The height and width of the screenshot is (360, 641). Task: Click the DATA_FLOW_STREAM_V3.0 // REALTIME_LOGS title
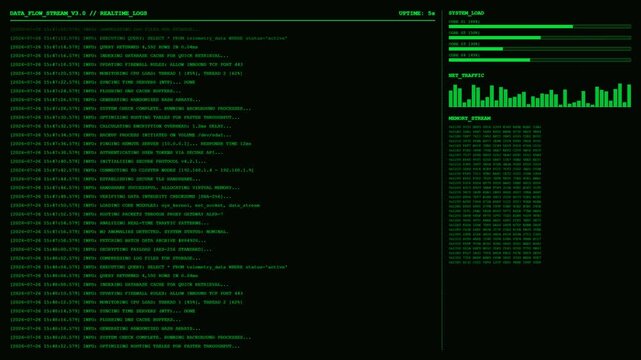coord(78,13)
